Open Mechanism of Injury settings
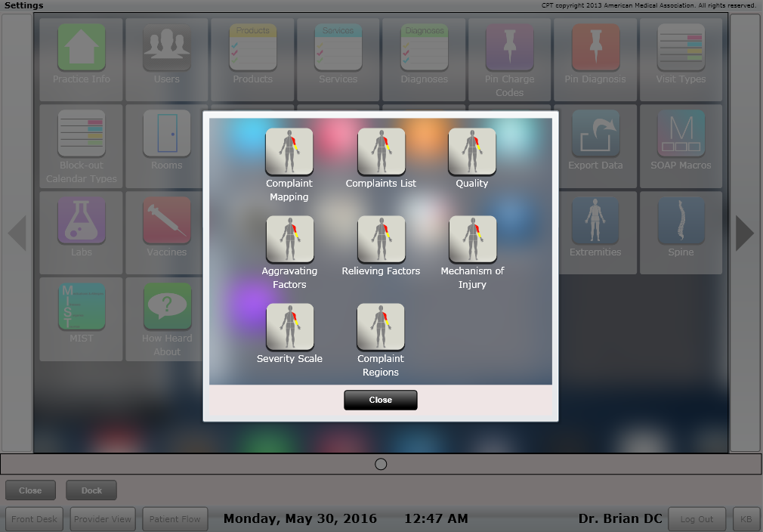Screen dimensions: 763x532 pos(472,240)
